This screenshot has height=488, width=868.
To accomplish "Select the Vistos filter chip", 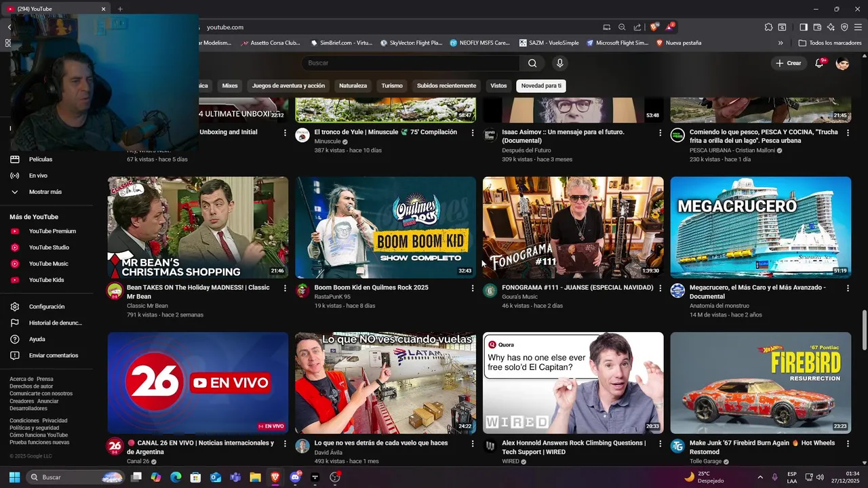I will point(498,86).
